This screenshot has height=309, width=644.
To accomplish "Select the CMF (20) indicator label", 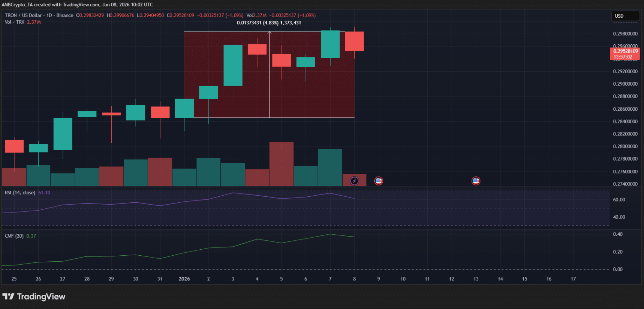I will (14, 236).
